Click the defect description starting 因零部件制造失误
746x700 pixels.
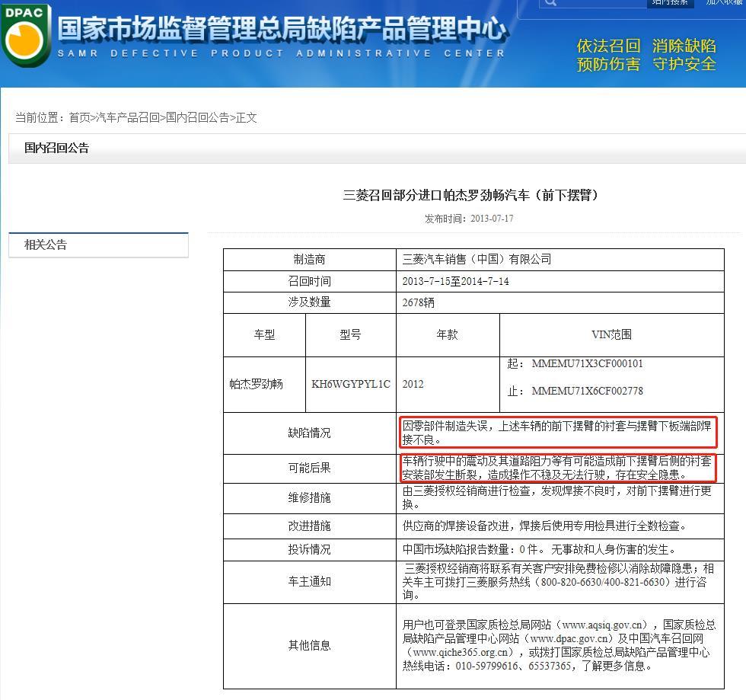(x=557, y=433)
